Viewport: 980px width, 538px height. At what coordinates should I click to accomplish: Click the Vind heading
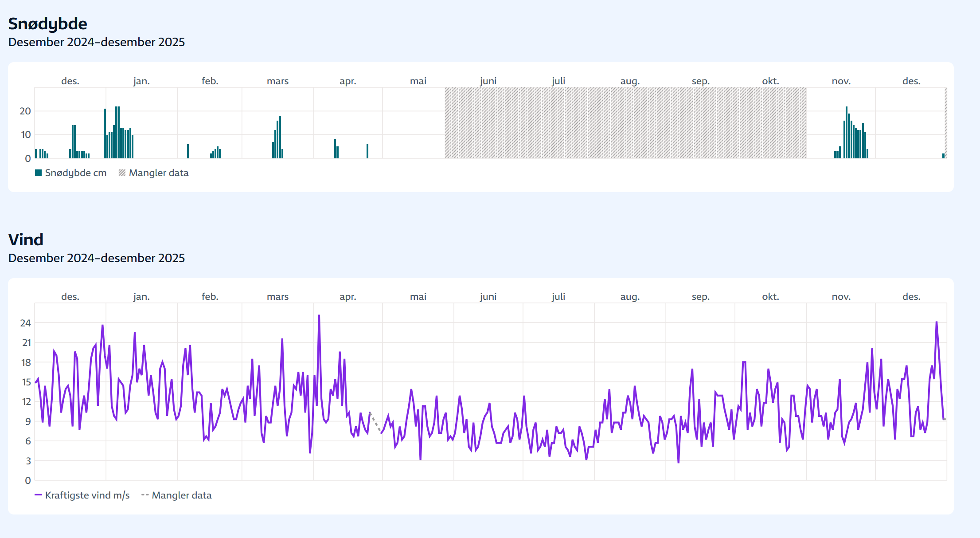click(x=26, y=240)
